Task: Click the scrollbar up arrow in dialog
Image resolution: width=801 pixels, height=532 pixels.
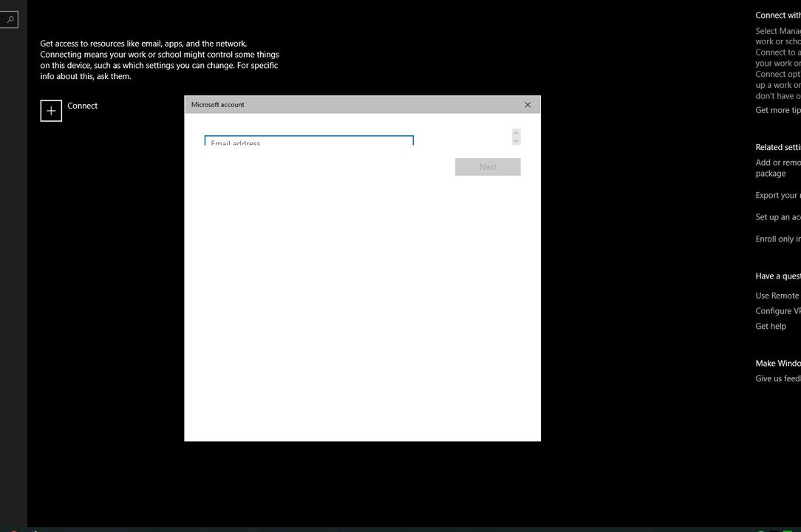Action: tap(516, 133)
